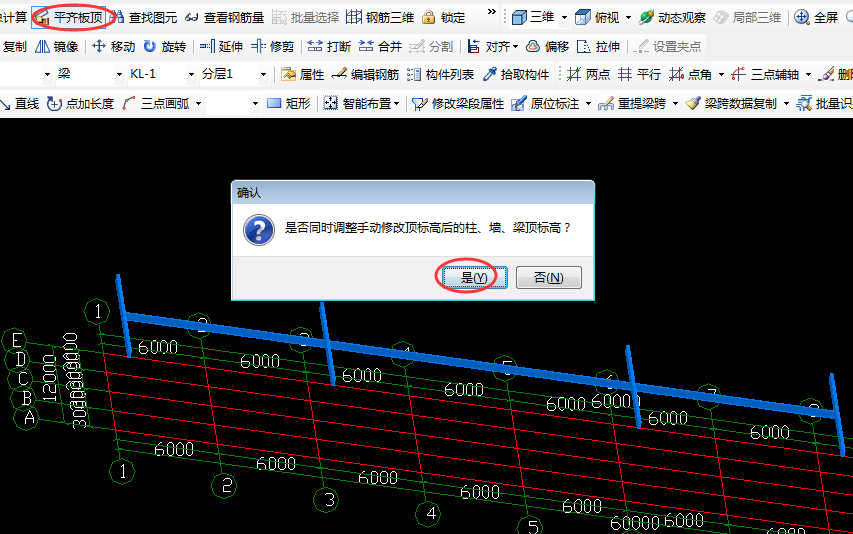Click 三点辅轴 tool
The height and width of the screenshot is (534, 853).
click(766, 74)
